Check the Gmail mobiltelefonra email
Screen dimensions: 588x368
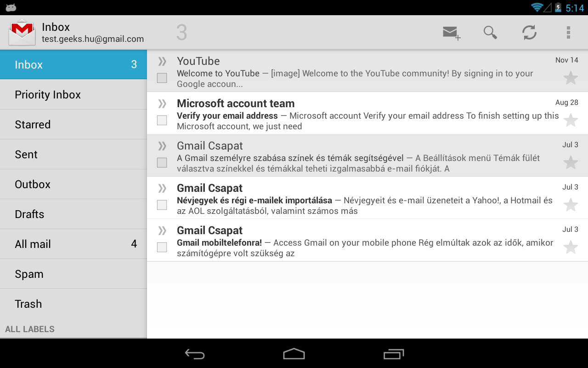pos(162,247)
